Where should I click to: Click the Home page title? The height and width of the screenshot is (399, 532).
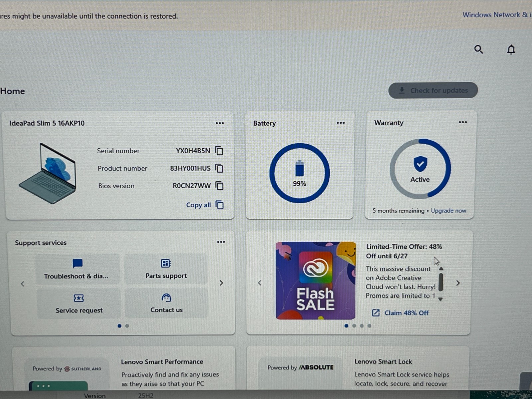pos(13,91)
